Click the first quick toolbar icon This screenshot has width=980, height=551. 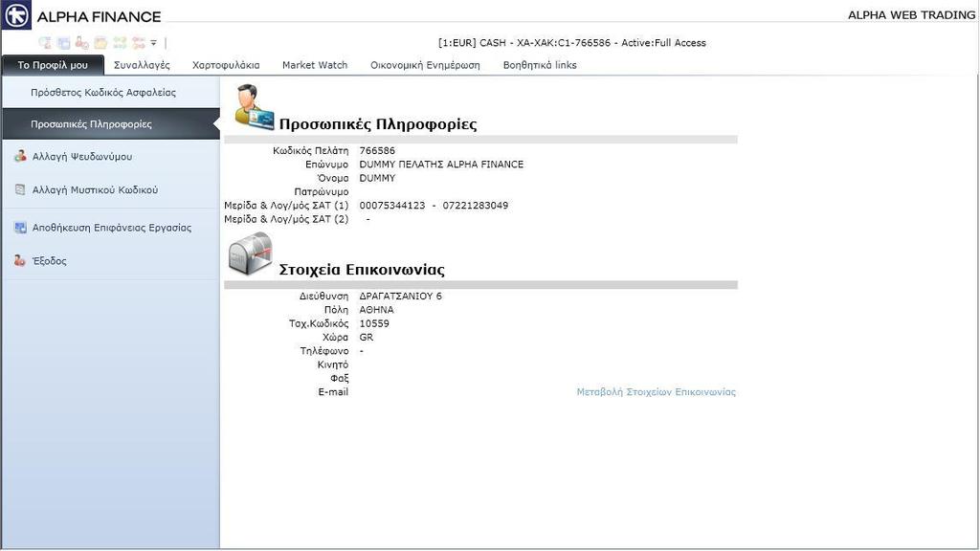(x=45, y=42)
